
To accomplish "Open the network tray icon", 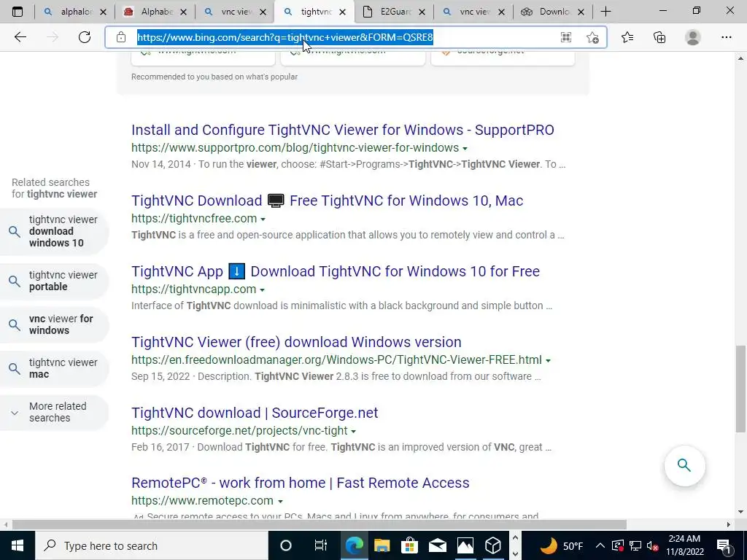I will (x=635, y=545).
